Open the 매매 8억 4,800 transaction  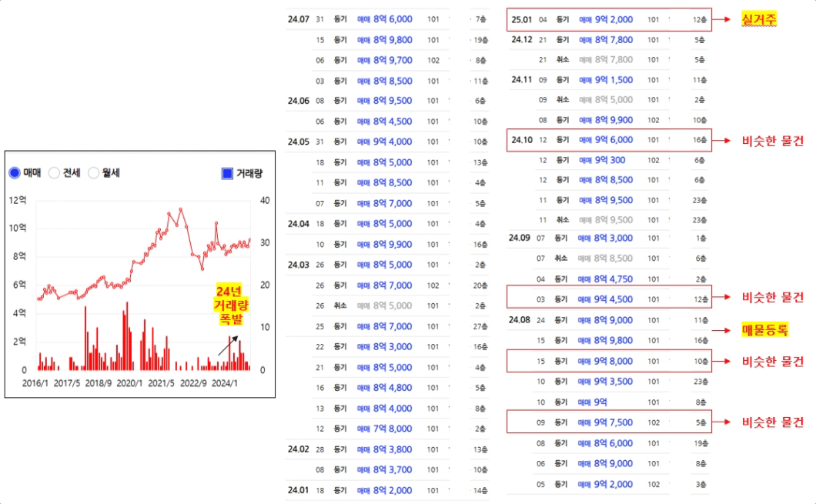click(x=385, y=388)
